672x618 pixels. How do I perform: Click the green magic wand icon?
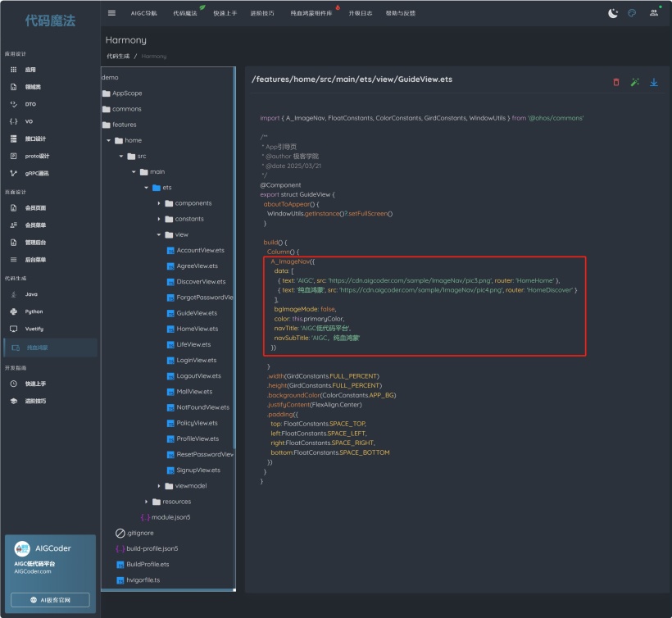pos(635,82)
